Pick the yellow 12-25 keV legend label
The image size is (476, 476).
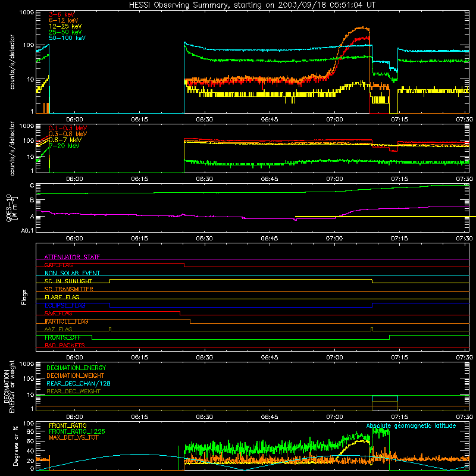click(65, 26)
